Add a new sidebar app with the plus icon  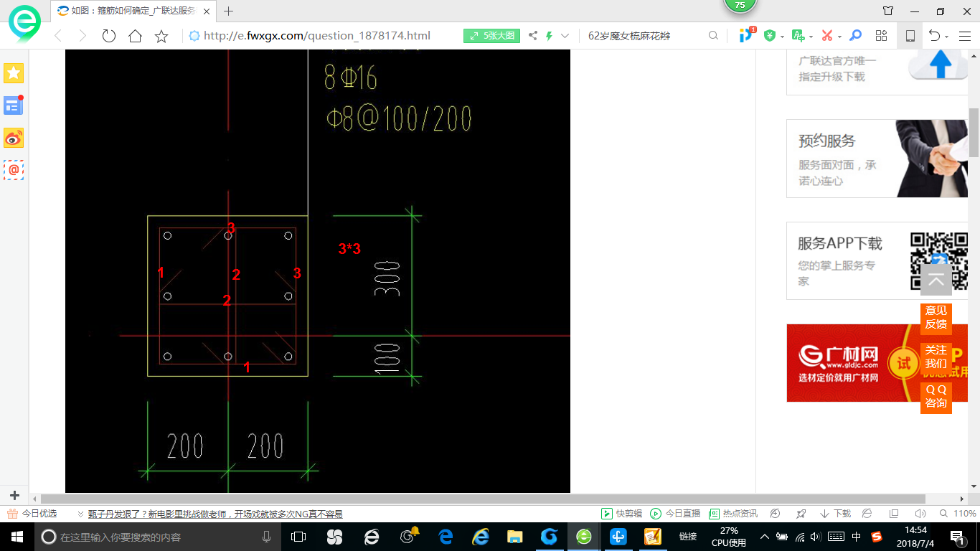[14, 496]
